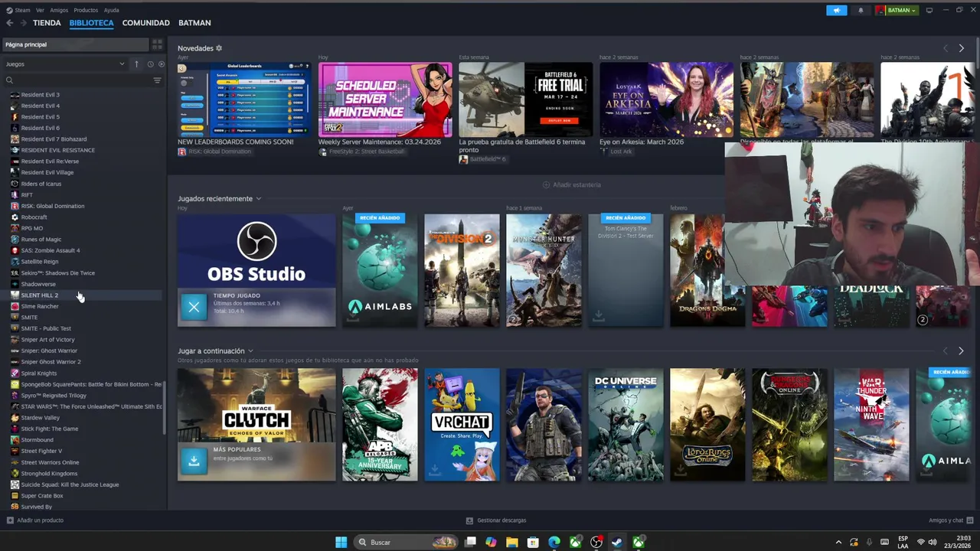This screenshot has width=980, height=551.
Task: Show hidden system tray icons
Action: click(x=838, y=542)
